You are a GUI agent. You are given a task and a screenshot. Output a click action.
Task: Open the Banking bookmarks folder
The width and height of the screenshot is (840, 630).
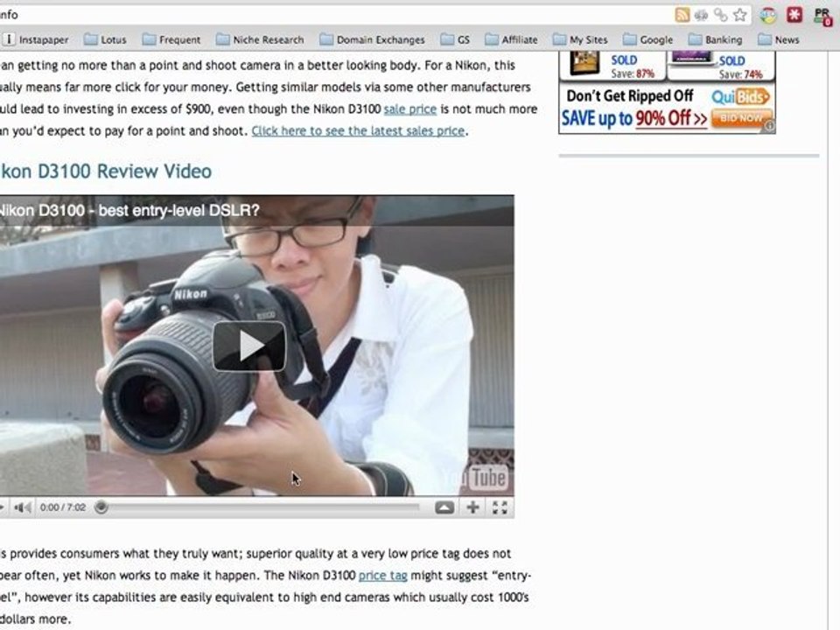(x=715, y=39)
